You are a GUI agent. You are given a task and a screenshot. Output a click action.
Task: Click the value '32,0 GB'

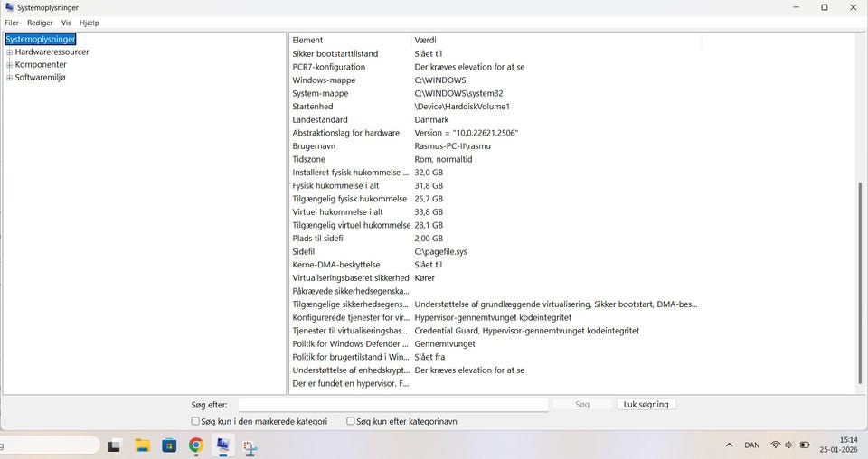pos(429,173)
